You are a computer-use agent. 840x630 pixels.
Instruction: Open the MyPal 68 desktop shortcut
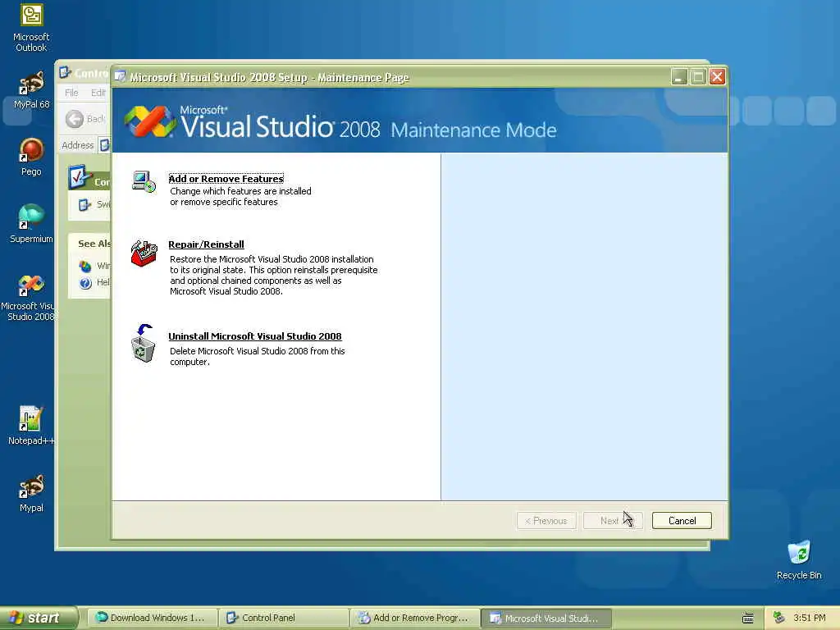[x=31, y=90]
